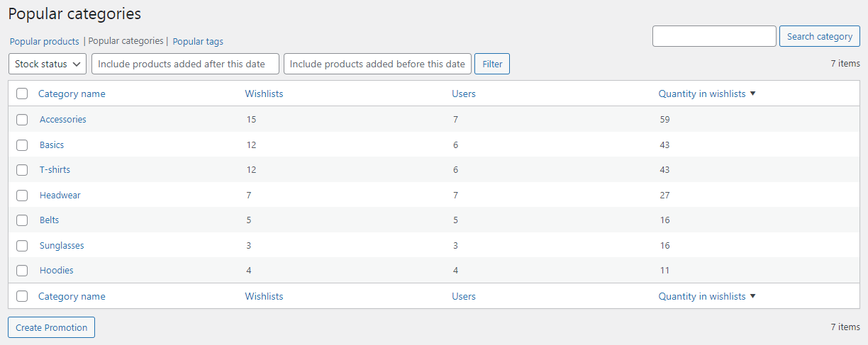Image resolution: width=868 pixels, height=345 pixels.
Task: Toggle the select-all checkbox in table header
Action: [x=22, y=94]
